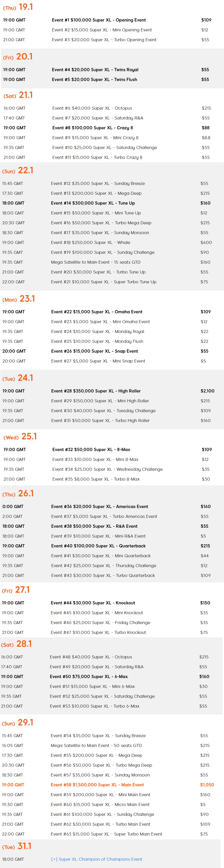The height and width of the screenshot is (868, 224).
Task: Select Event #50 $75,000 6-Max
Action: tap(89, 676)
